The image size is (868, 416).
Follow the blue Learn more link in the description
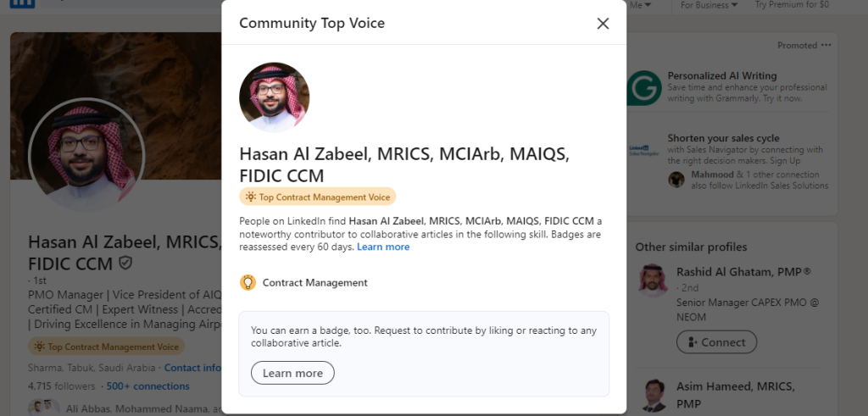pos(383,247)
